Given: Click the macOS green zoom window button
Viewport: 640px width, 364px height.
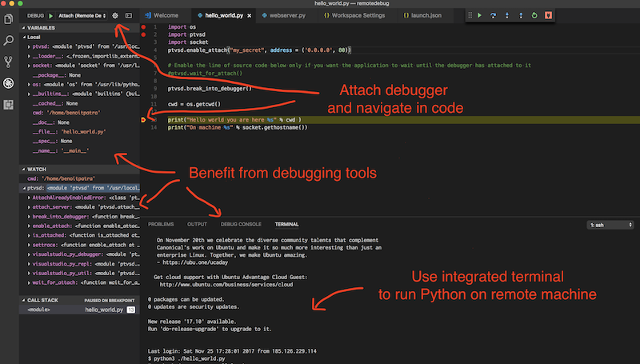Looking at the screenshot, I should pos(20,3).
